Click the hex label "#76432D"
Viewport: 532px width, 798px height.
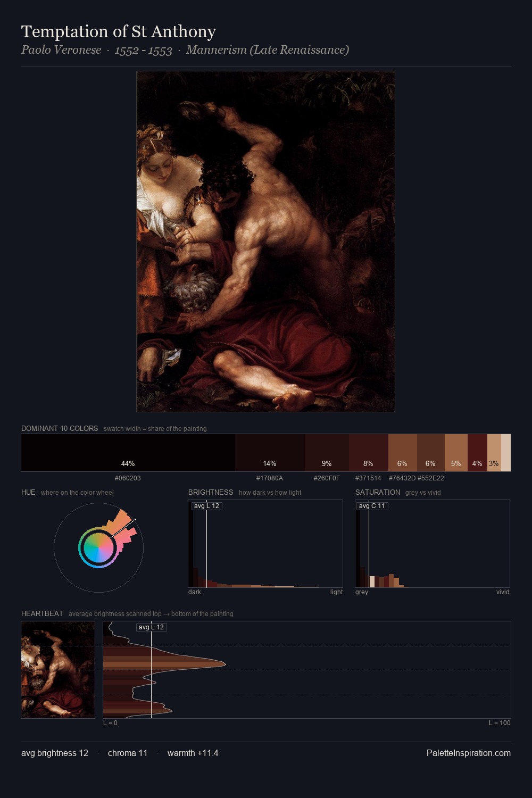point(402,478)
